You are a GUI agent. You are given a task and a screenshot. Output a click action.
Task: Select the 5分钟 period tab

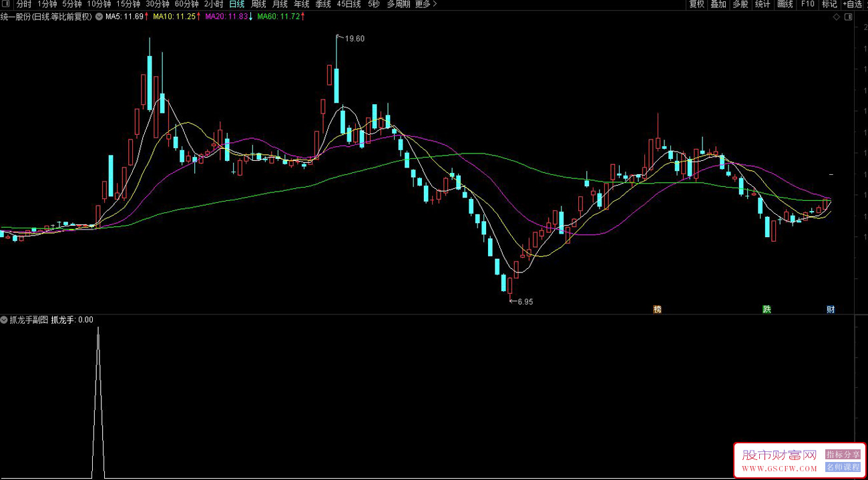[72, 4]
